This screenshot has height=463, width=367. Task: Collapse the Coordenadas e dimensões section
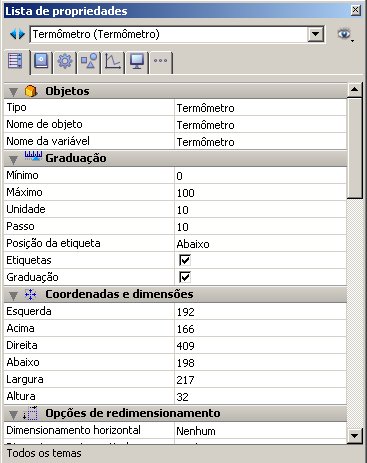point(13,296)
